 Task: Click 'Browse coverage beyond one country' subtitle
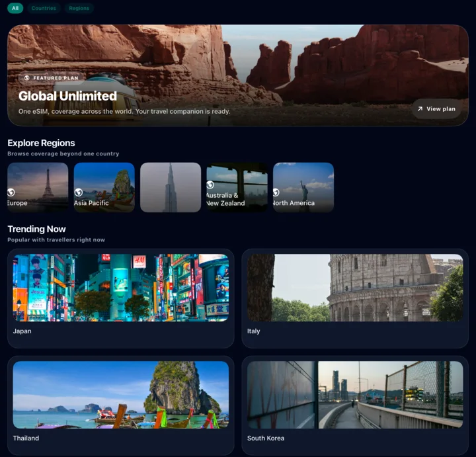coord(63,153)
